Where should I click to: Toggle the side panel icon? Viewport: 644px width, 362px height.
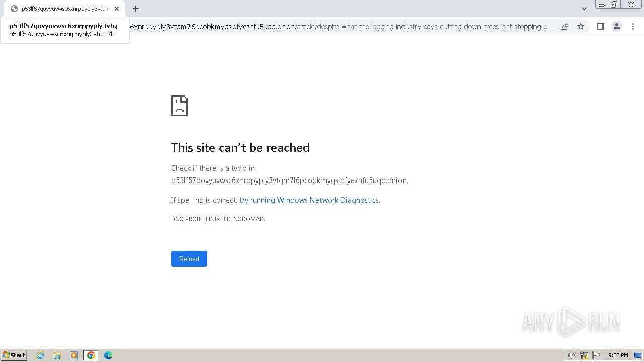600,27
